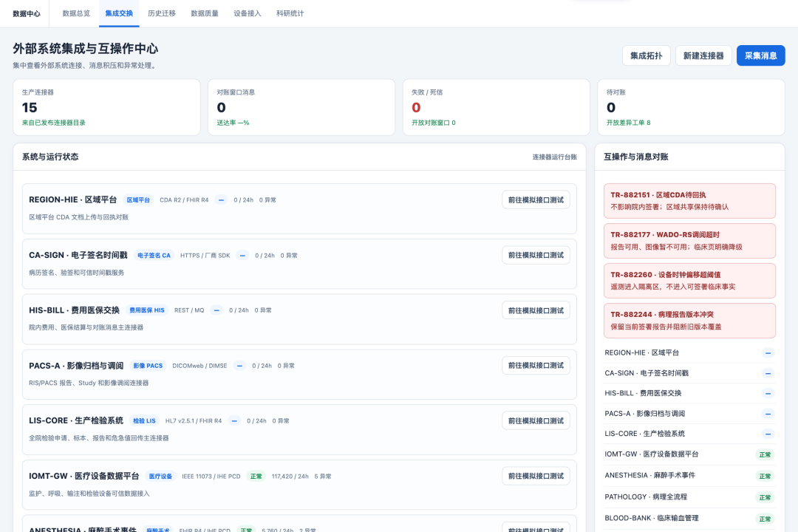Click the 开放对账窗口 0 text

click(x=434, y=123)
